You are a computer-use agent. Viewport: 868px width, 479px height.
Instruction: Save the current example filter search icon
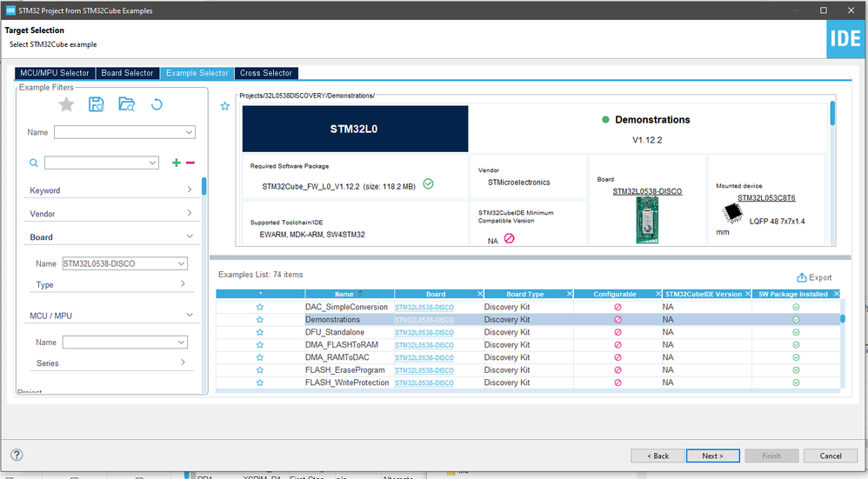coord(97,104)
